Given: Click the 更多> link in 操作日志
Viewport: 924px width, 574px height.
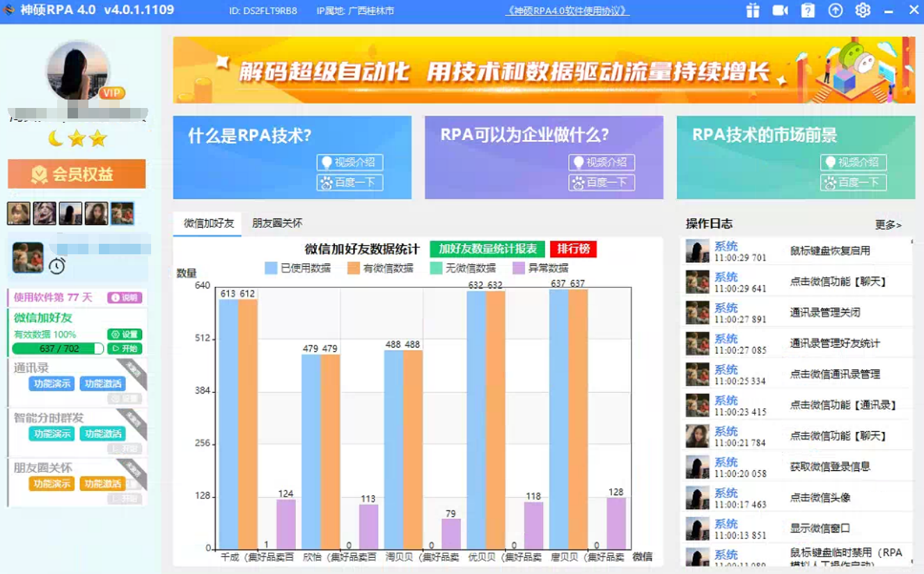Looking at the screenshot, I should [x=888, y=225].
